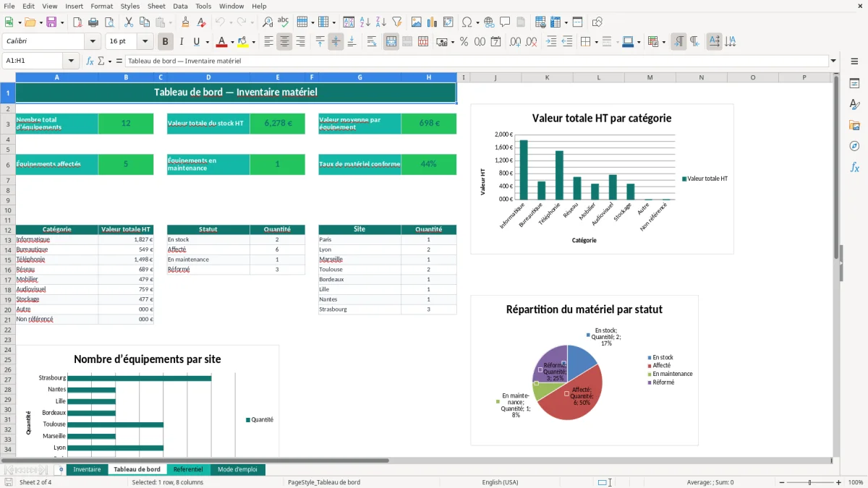
Task: Toggle center horizontally alignment
Action: 284,42
